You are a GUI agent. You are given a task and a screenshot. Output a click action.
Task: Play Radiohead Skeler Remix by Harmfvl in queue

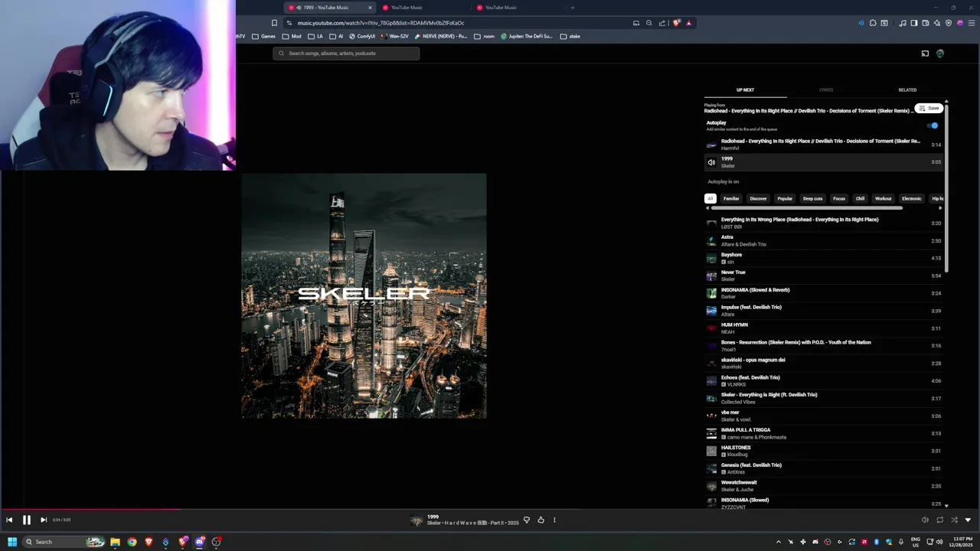(x=823, y=145)
